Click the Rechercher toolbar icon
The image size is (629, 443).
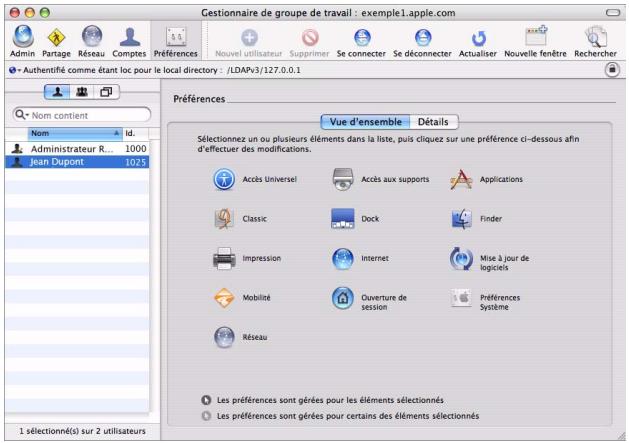[595, 41]
